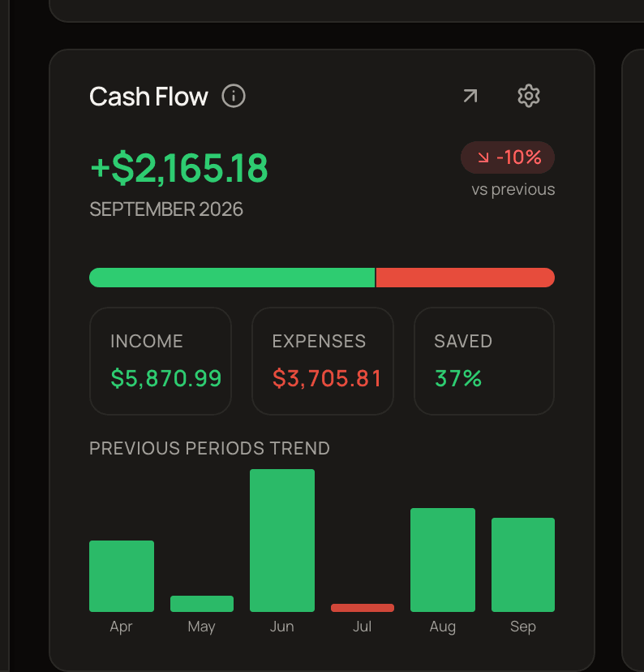This screenshot has height=672, width=644.
Task: Click the Jul month label
Action: [x=362, y=627]
